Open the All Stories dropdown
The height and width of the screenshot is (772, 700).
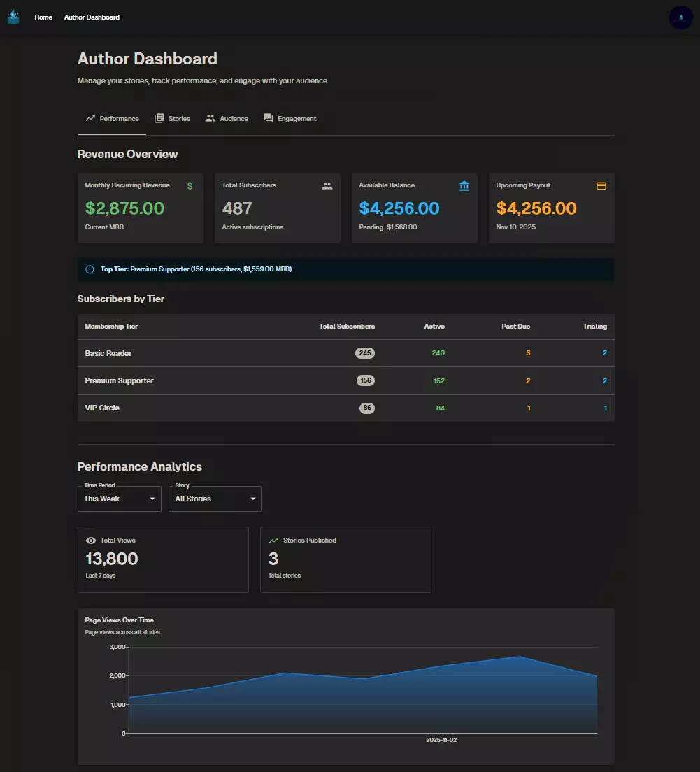(x=214, y=499)
